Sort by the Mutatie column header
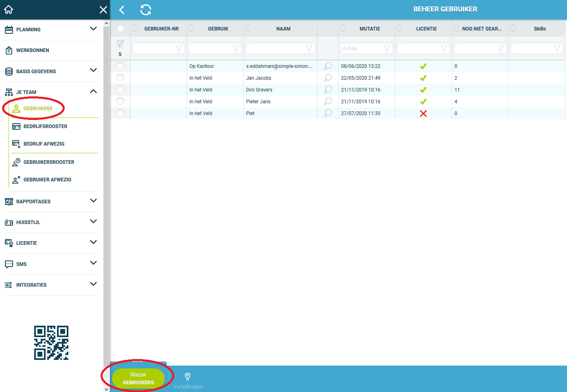The width and height of the screenshot is (567, 392). click(x=370, y=29)
